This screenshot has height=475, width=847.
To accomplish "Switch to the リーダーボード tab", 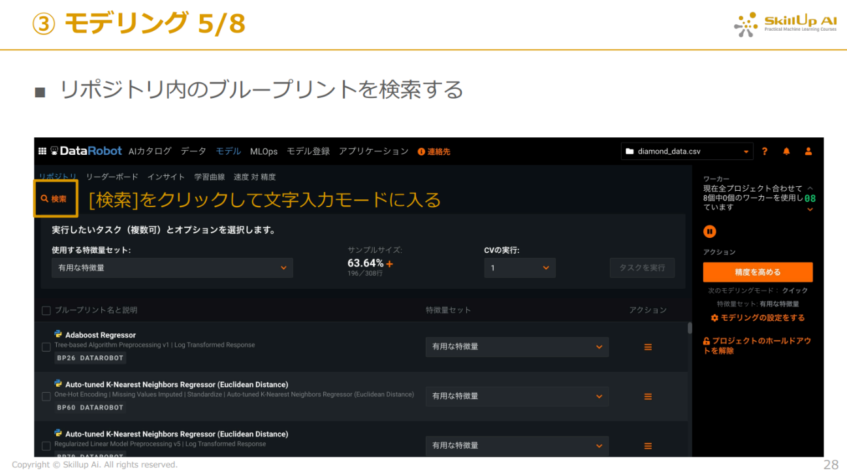I will click(x=112, y=177).
